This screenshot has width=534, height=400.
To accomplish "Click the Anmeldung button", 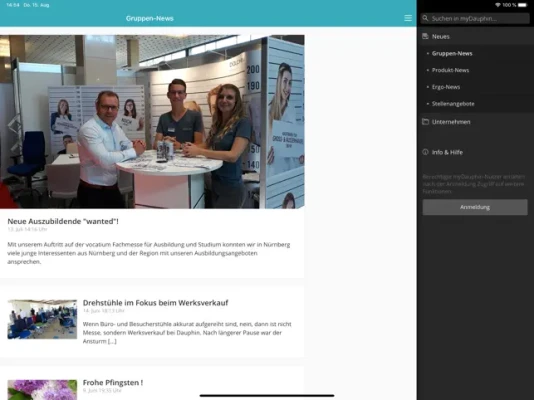I will [x=475, y=207].
